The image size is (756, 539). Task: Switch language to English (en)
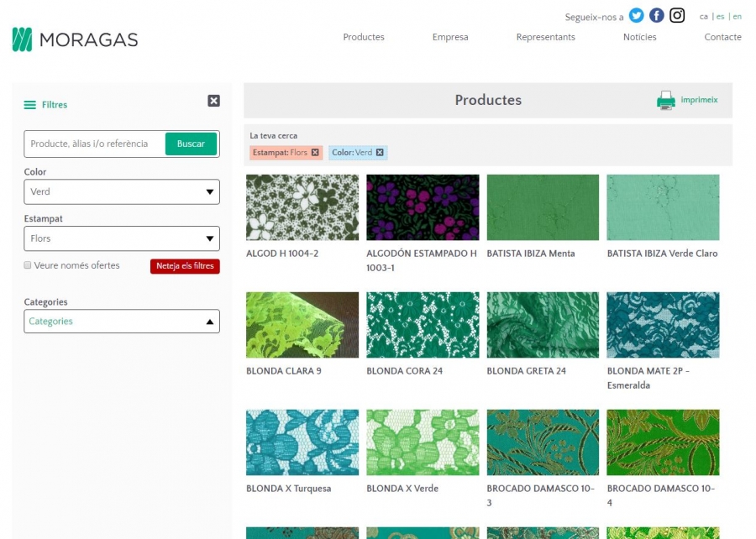pos(738,17)
